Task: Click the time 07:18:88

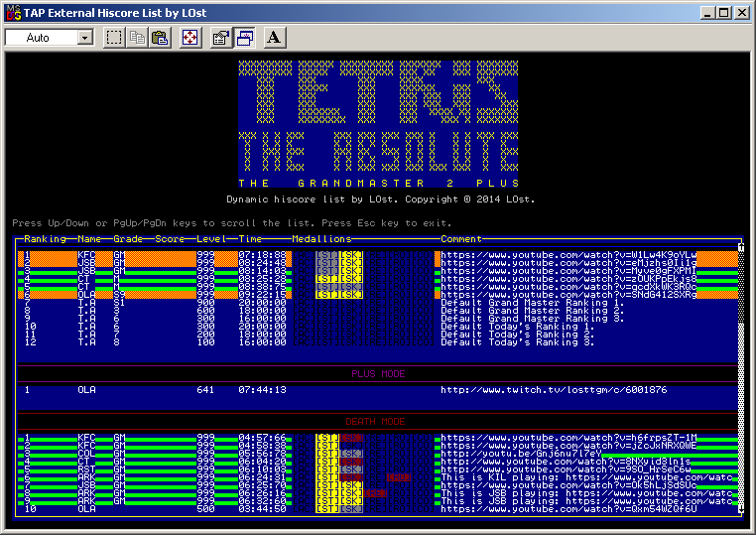Action: [x=262, y=255]
